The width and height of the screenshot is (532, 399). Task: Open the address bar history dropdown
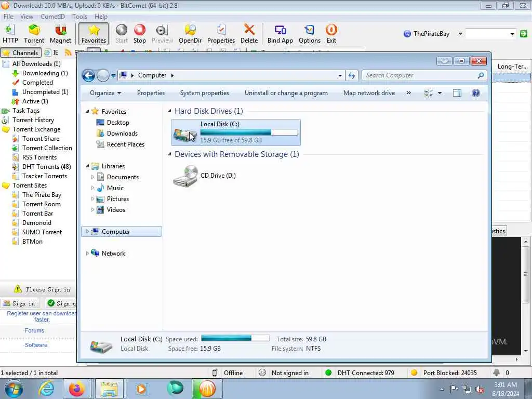340,76
